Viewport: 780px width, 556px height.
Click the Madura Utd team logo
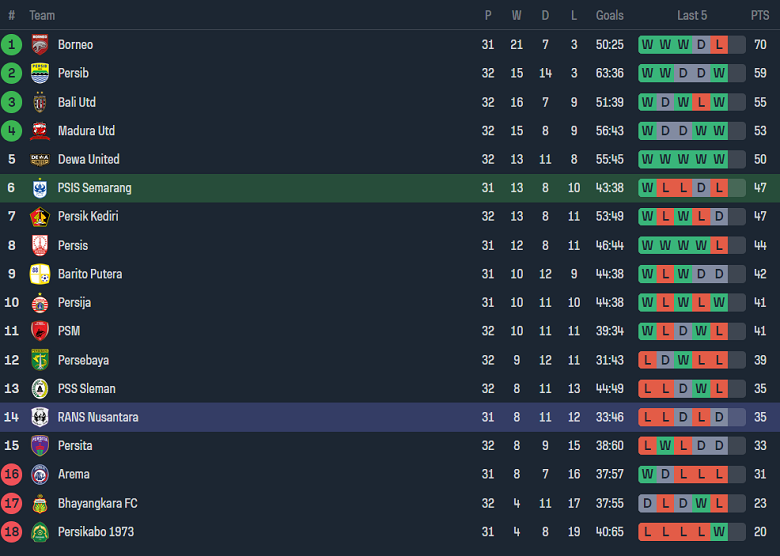40,131
